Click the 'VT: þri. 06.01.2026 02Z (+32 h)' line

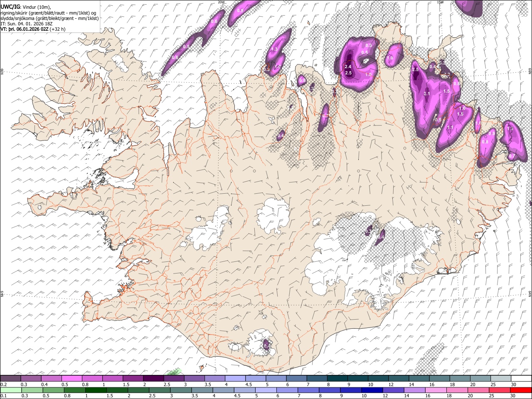point(33,29)
